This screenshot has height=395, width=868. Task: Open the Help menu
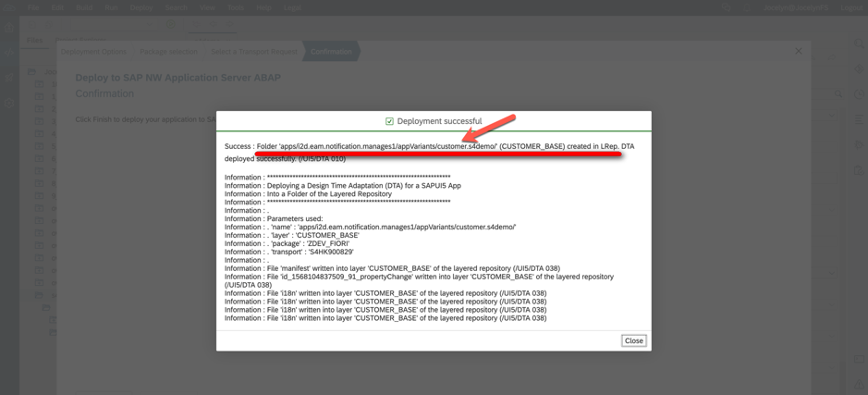click(x=264, y=7)
